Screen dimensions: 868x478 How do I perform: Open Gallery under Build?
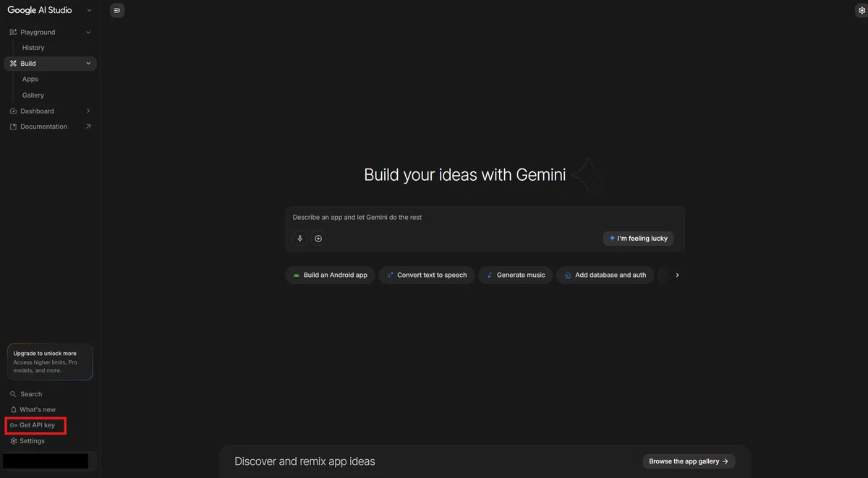[x=33, y=95]
